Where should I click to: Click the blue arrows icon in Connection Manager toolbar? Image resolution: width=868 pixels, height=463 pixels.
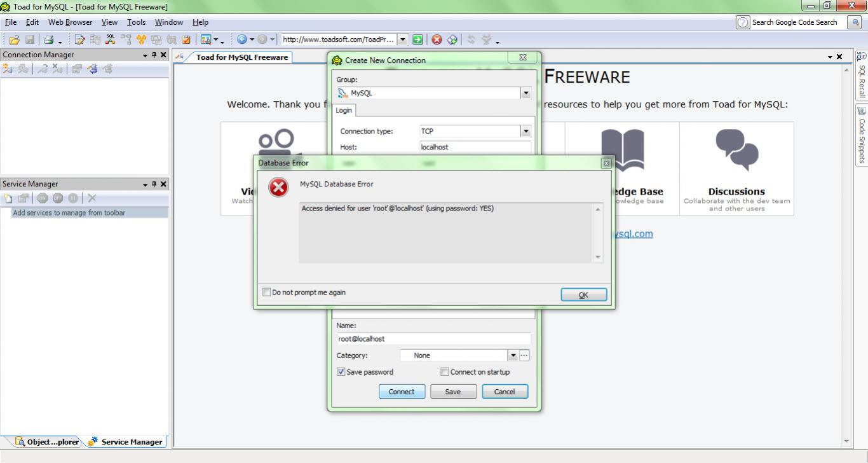92,69
